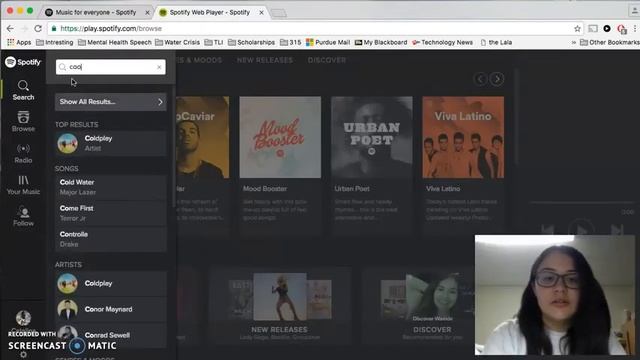Click the player progress bar
640x360 pixels.
tap(581, 202)
